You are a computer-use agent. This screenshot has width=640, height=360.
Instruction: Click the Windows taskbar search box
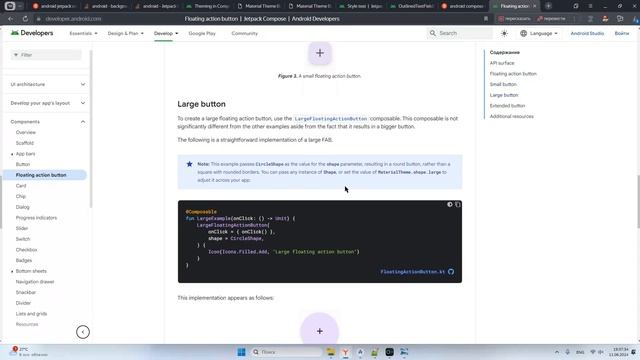[287, 352]
